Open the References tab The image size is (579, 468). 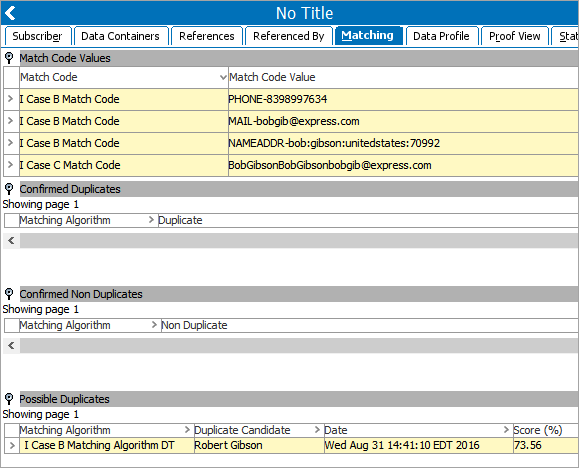pos(206,36)
